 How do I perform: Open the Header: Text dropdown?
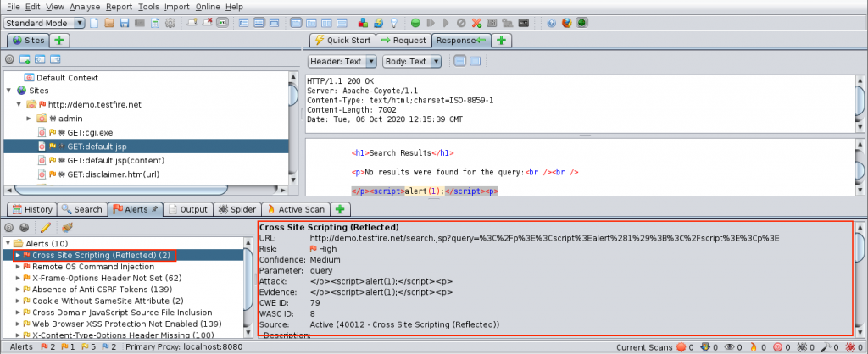[341, 61]
